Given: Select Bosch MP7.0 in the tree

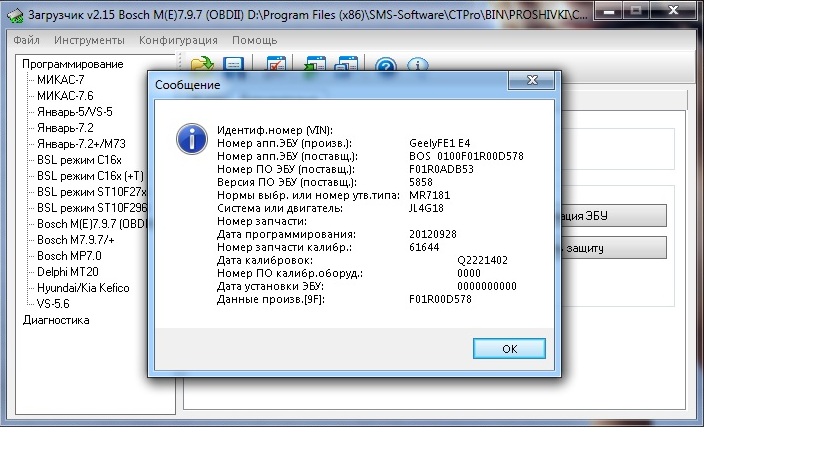Looking at the screenshot, I should tap(69, 256).
